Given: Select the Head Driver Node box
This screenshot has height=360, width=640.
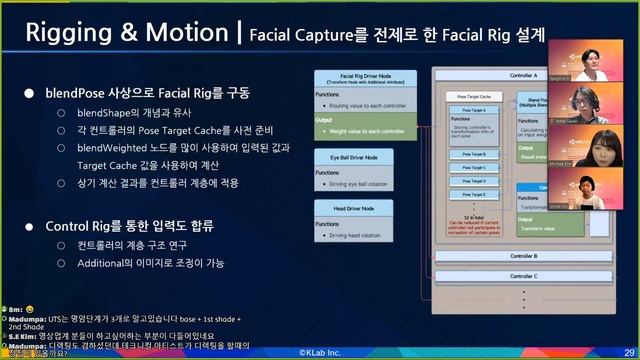Looking at the screenshot, I should point(354,221).
